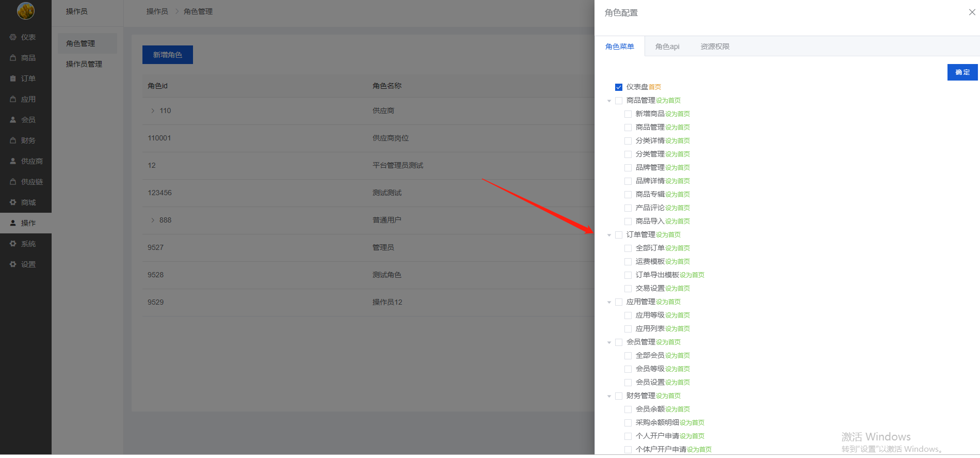Screen dimensions: 980x458
Task: Collapse the 商品管理 tree node
Action: (609, 101)
